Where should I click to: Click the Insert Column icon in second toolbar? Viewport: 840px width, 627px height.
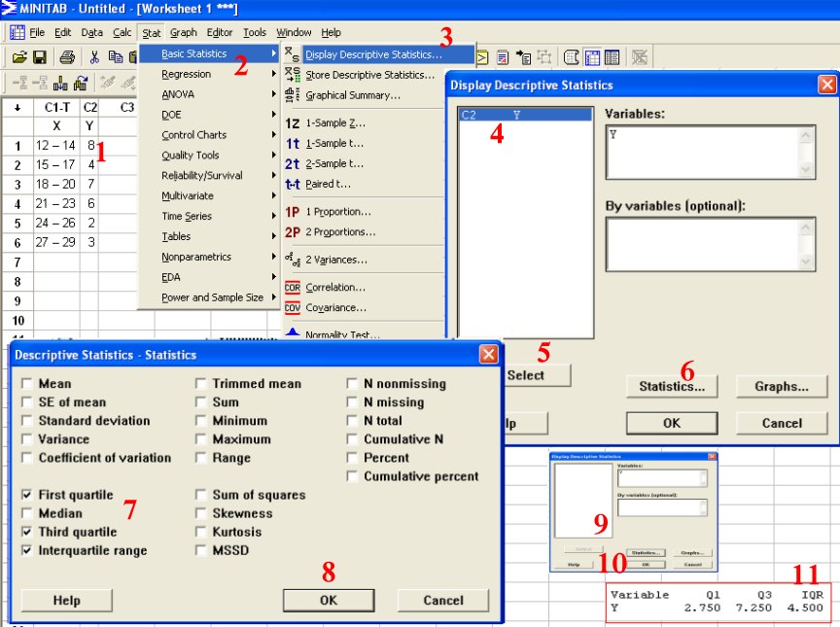[60, 83]
